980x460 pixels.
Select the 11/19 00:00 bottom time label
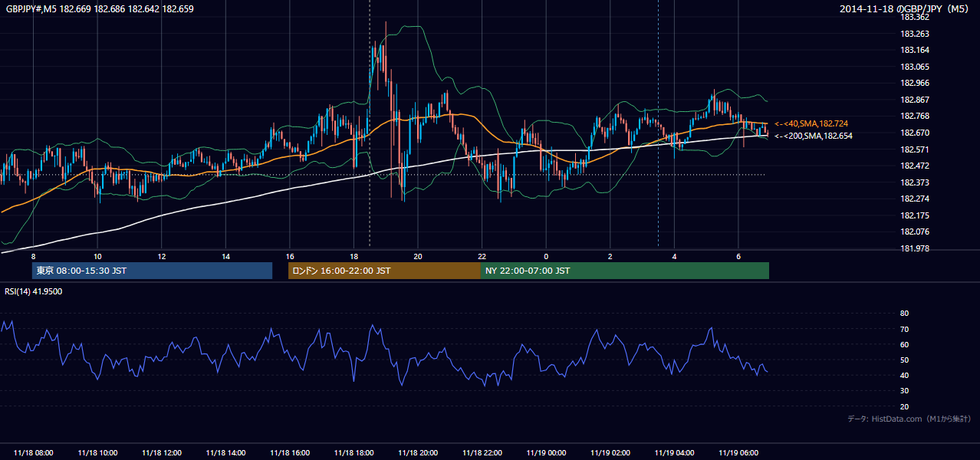[546, 453]
